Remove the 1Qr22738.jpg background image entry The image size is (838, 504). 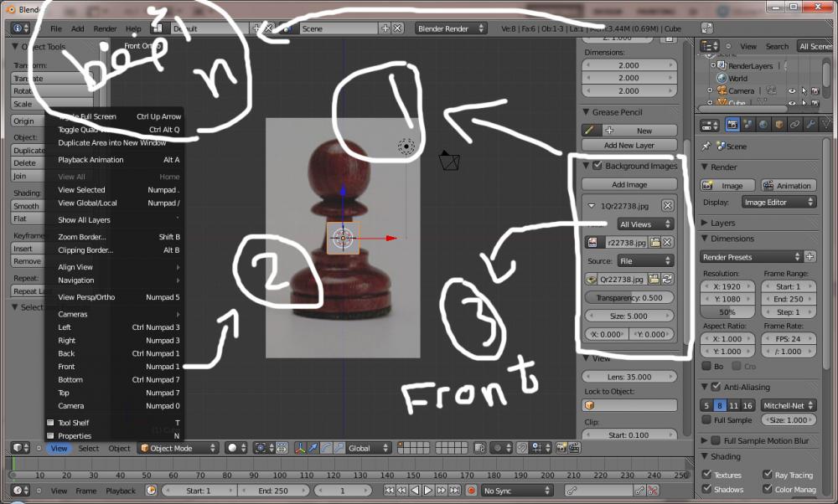(668, 206)
